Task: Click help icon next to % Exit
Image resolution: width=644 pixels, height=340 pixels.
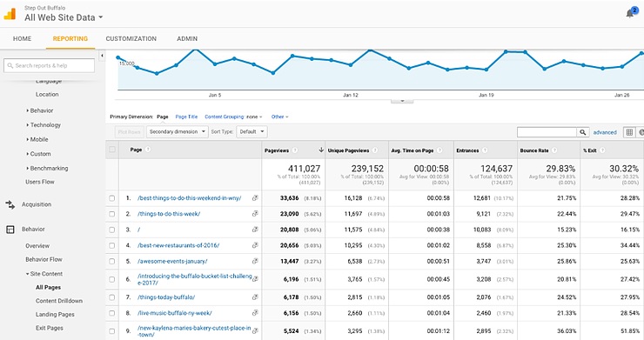Action: [602, 150]
